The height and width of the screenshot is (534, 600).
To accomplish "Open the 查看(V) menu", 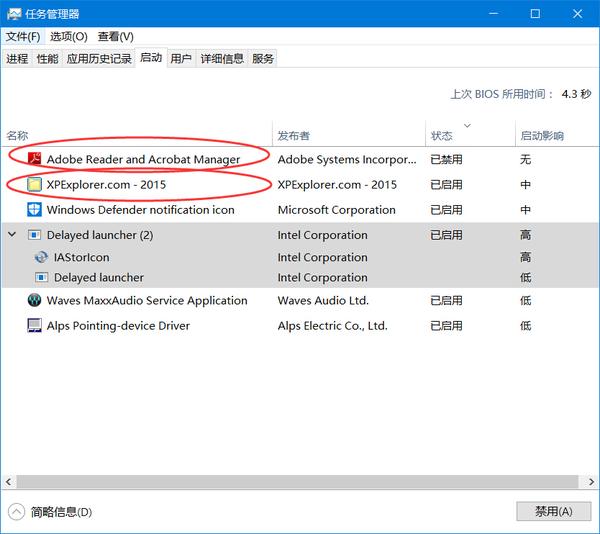I will (116, 37).
